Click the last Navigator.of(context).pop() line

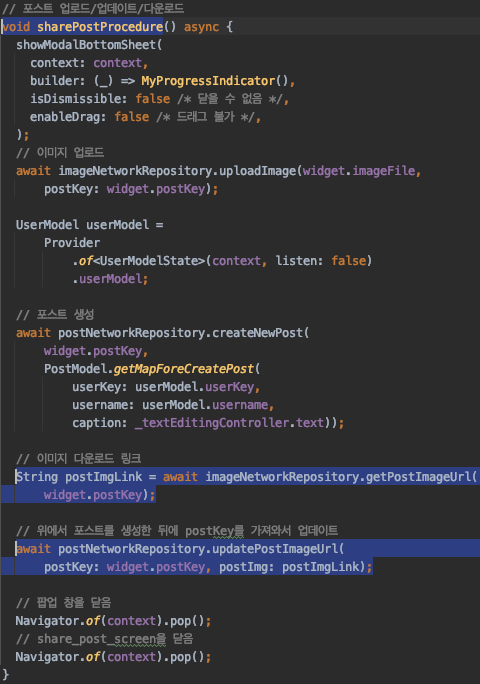113,657
